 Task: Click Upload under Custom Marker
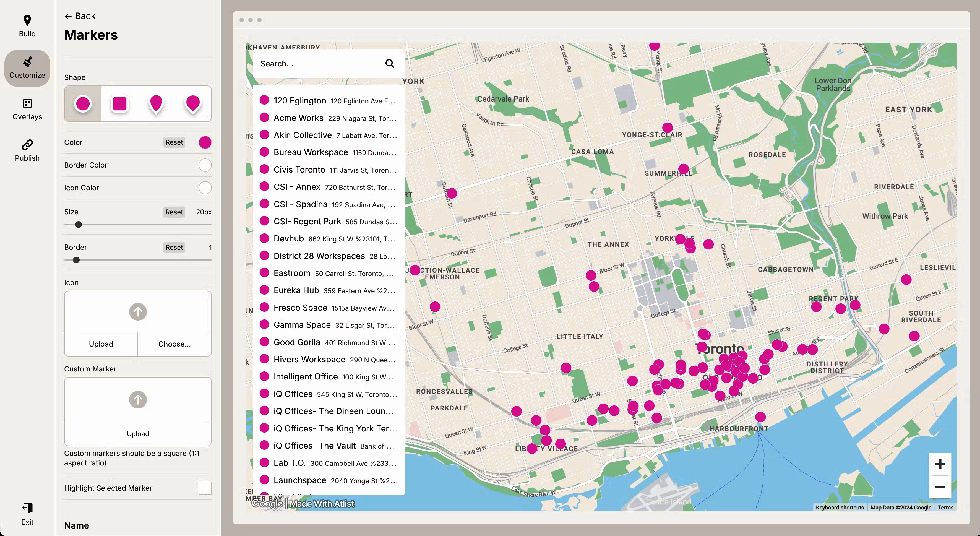[138, 434]
